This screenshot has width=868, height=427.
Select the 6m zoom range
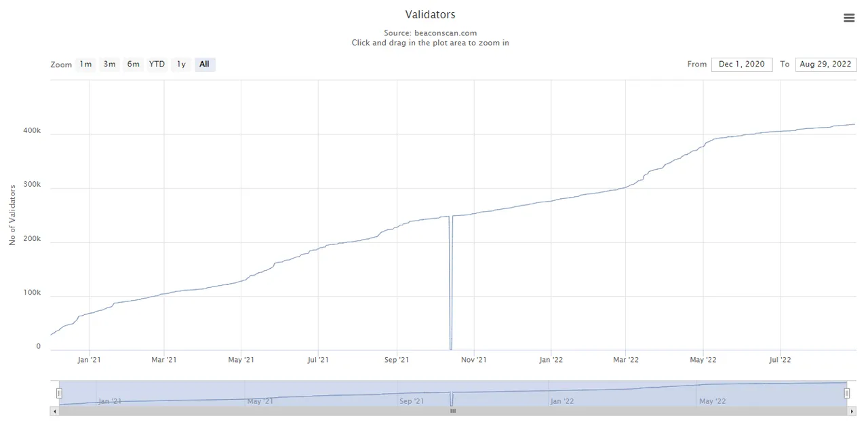(x=133, y=64)
